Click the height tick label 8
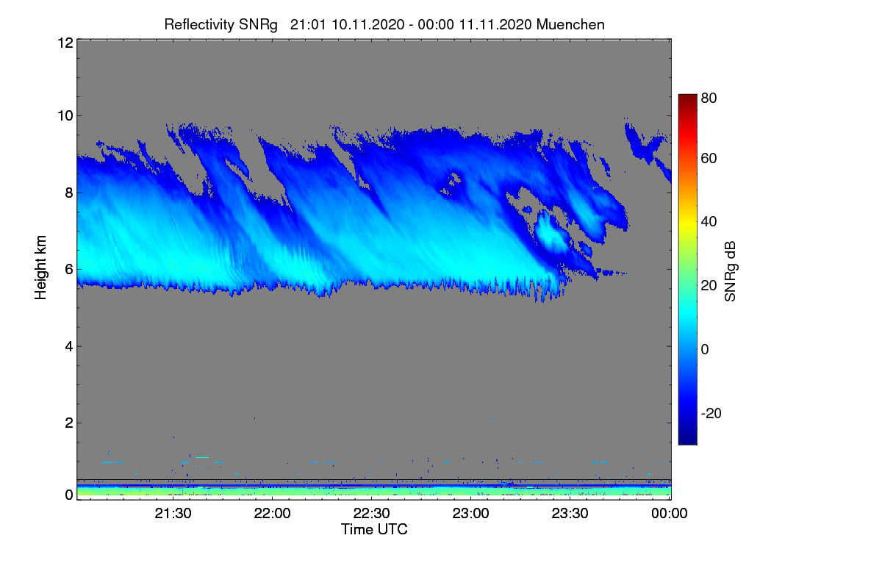The width and height of the screenshot is (882, 588). (x=68, y=193)
